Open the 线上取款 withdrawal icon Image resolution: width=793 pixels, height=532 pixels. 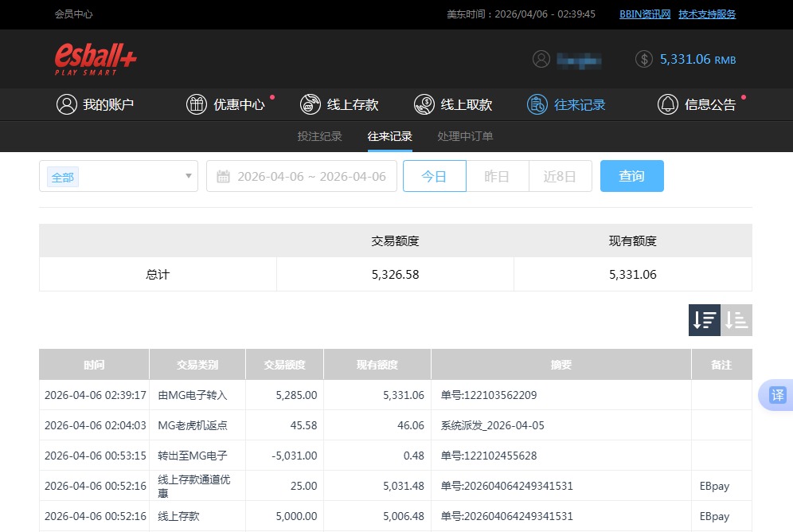tap(423, 104)
